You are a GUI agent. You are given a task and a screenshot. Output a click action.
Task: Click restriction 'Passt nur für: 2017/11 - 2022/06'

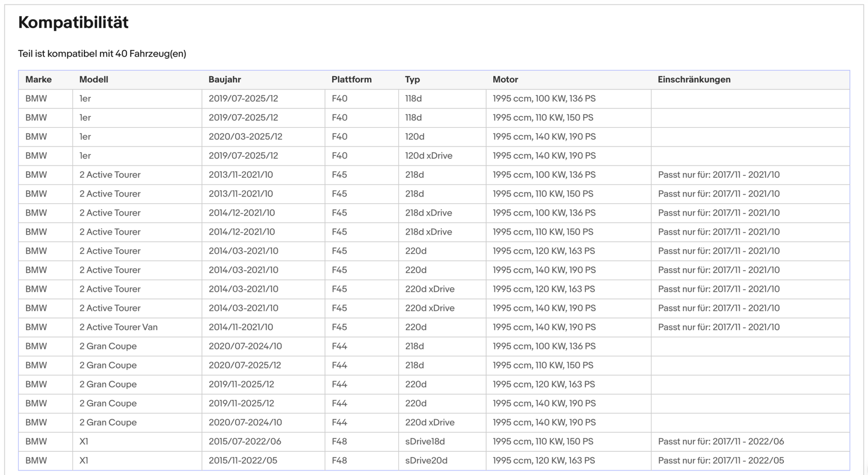pos(720,442)
